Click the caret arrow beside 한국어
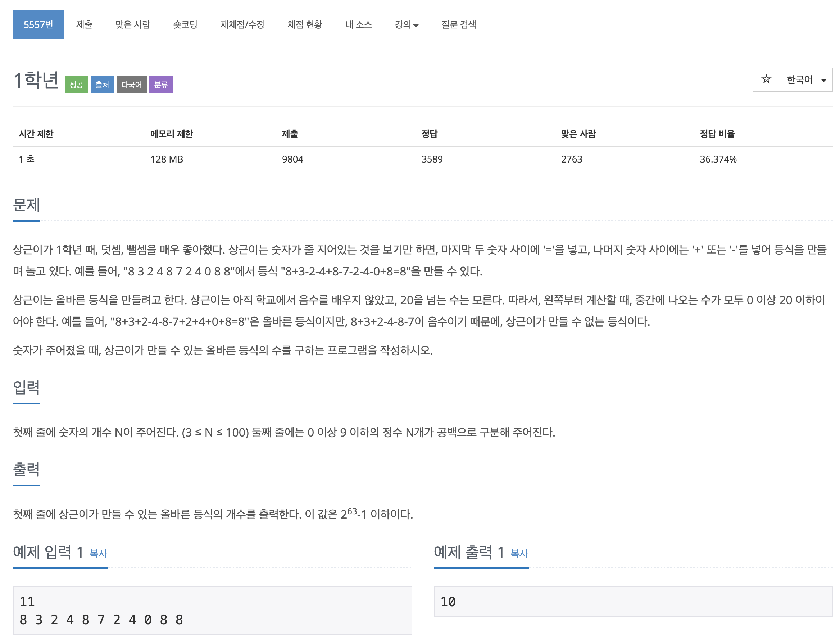Screen dimensions: 840x643 coord(823,81)
